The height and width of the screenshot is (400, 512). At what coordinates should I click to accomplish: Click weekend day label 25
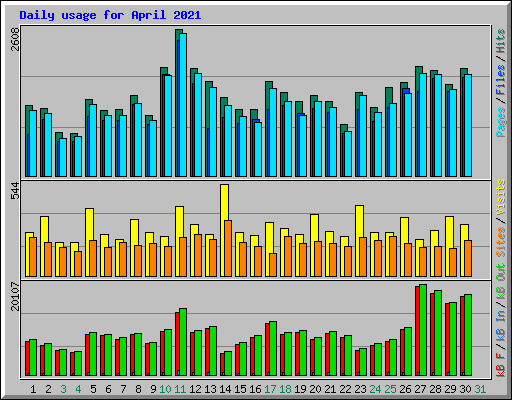click(x=390, y=389)
